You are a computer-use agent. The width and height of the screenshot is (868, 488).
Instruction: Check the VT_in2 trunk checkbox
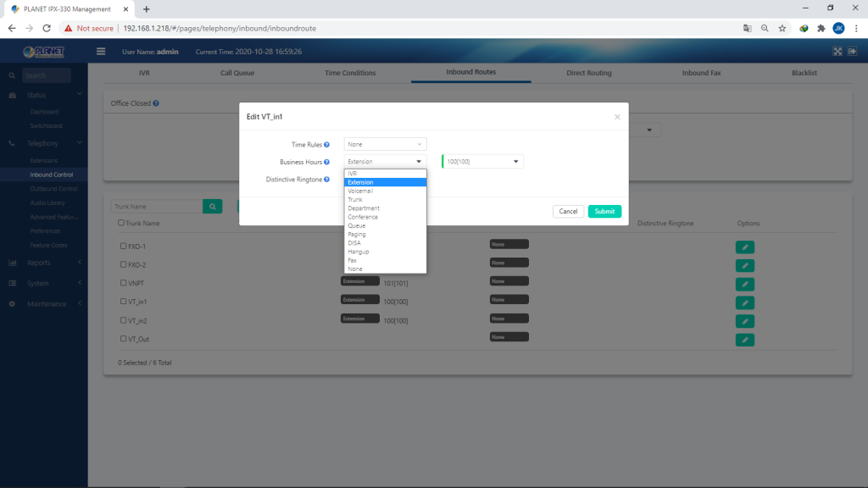(x=123, y=320)
